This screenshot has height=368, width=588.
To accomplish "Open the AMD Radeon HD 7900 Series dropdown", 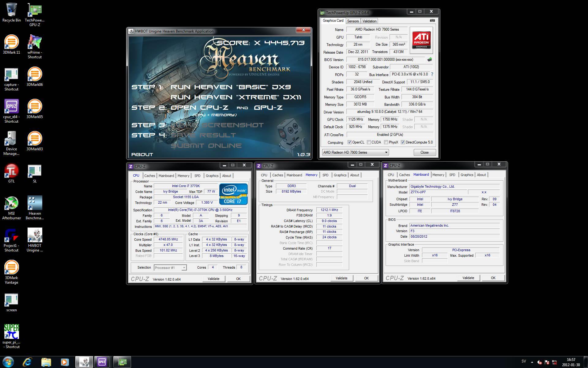I will click(x=355, y=152).
